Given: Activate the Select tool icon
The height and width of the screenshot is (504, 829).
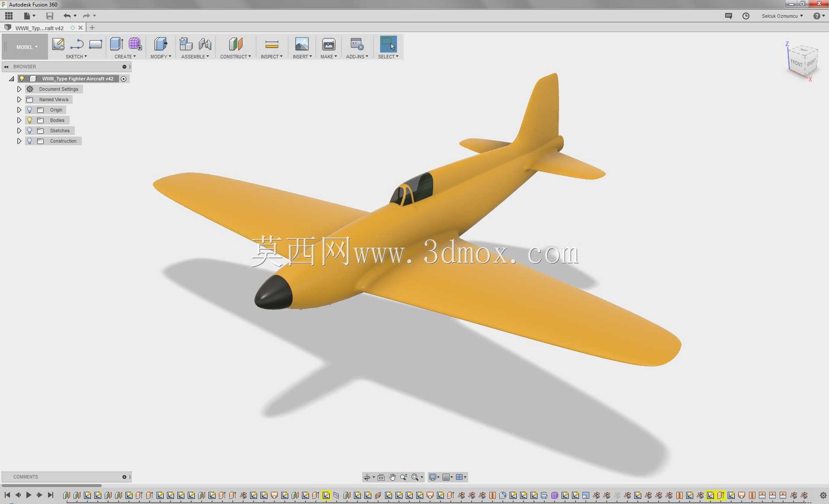Looking at the screenshot, I should click(x=388, y=44).
